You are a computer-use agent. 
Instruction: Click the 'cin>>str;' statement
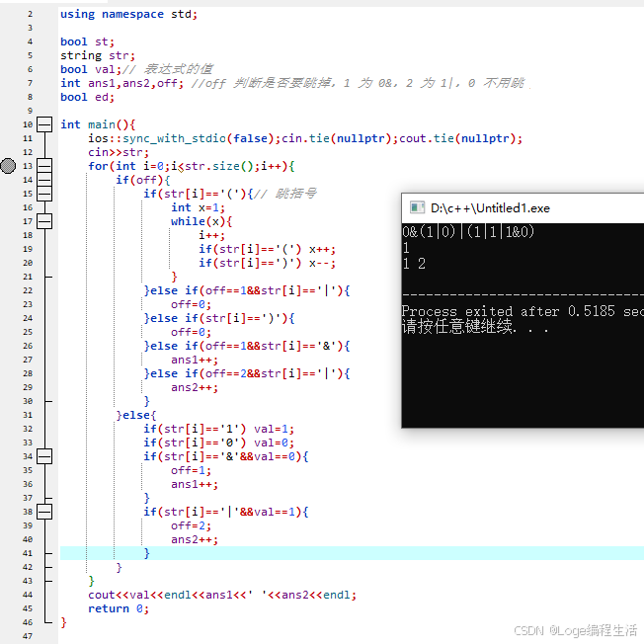[x=119, y=152]
